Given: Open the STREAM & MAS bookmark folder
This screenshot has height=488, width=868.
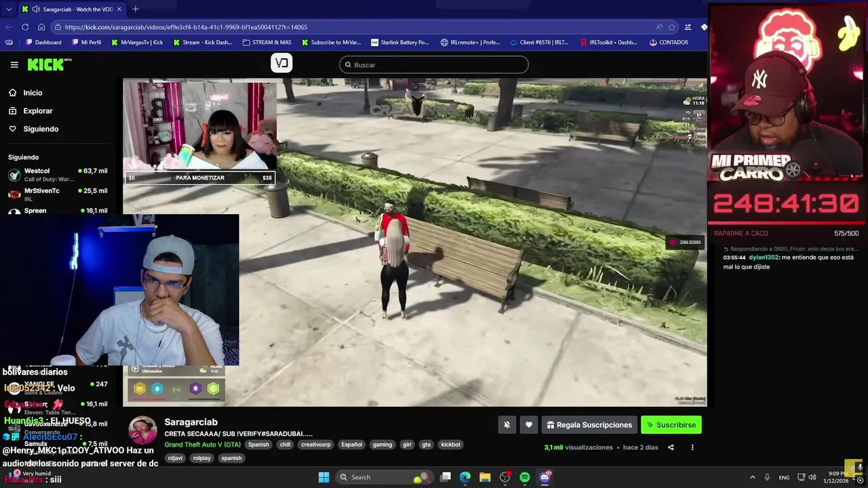Looking at the screenshot, I should click(266, 42).
